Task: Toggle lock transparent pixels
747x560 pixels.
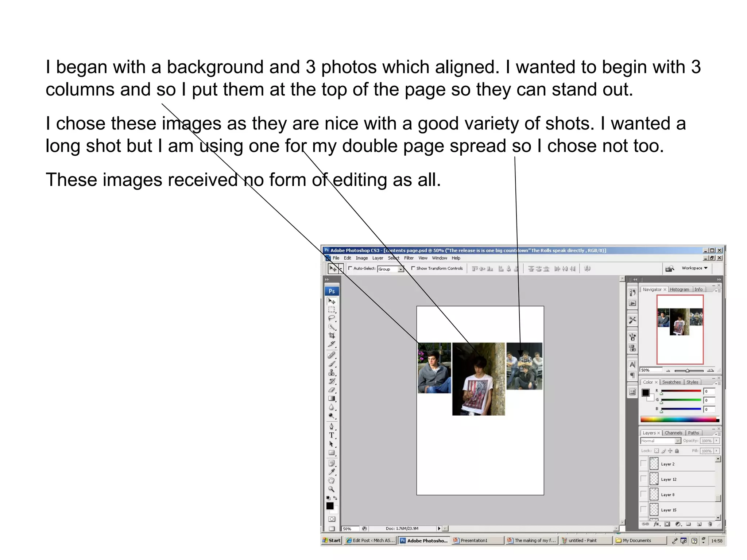Action: [657, 451]
